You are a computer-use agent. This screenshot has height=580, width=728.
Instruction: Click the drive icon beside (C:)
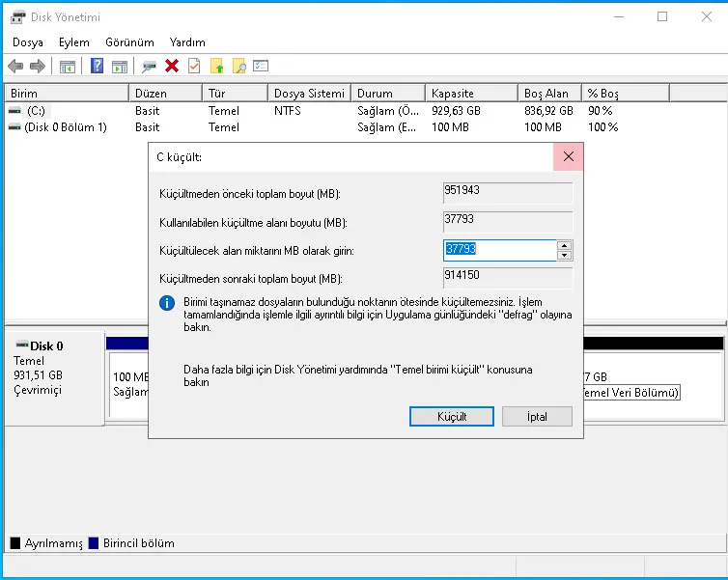(14, 111)
